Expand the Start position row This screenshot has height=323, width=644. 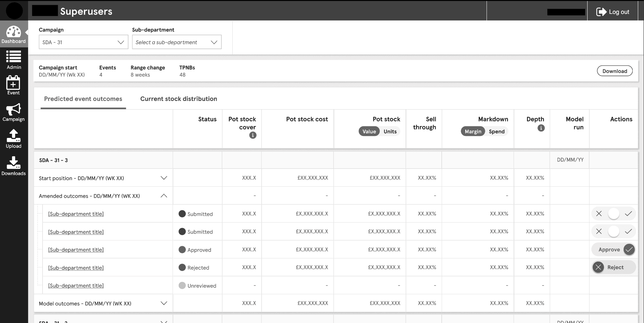164,178
